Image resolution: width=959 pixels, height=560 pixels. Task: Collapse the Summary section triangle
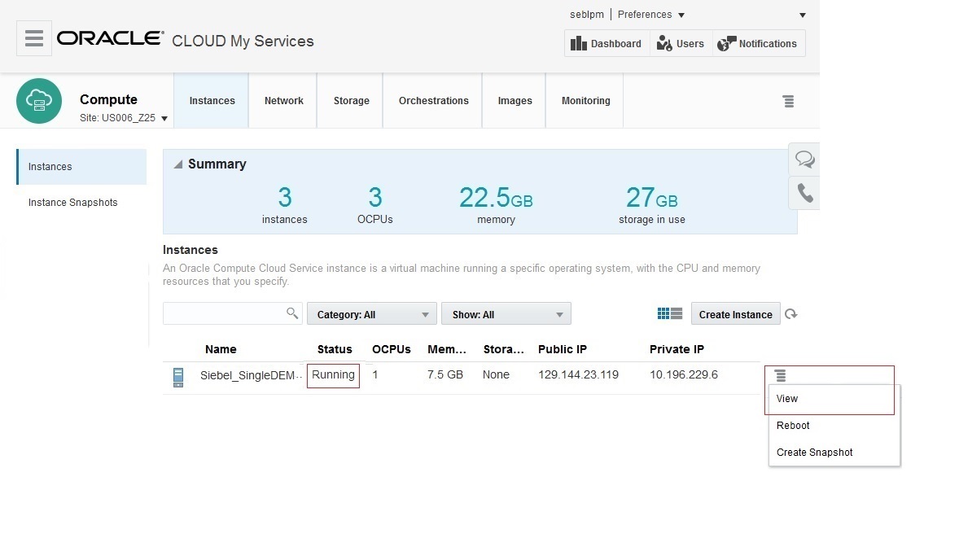(x=178, y=164)
